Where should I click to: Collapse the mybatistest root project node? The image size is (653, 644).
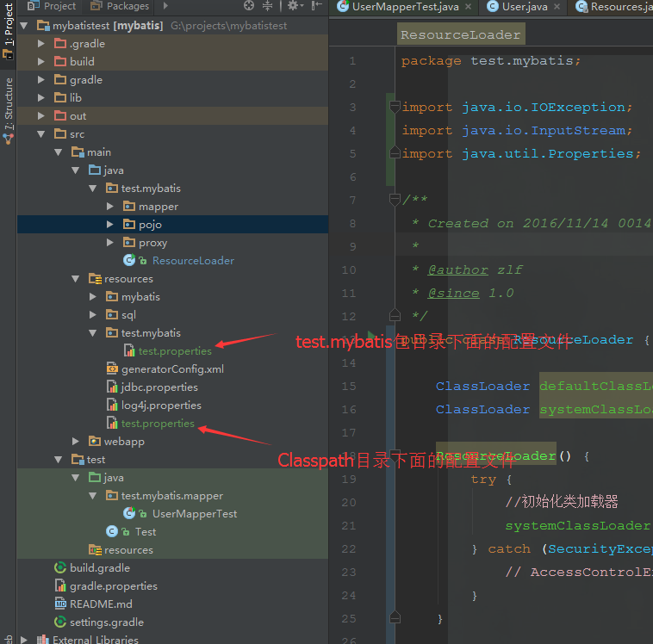click(x=24, y=26)
